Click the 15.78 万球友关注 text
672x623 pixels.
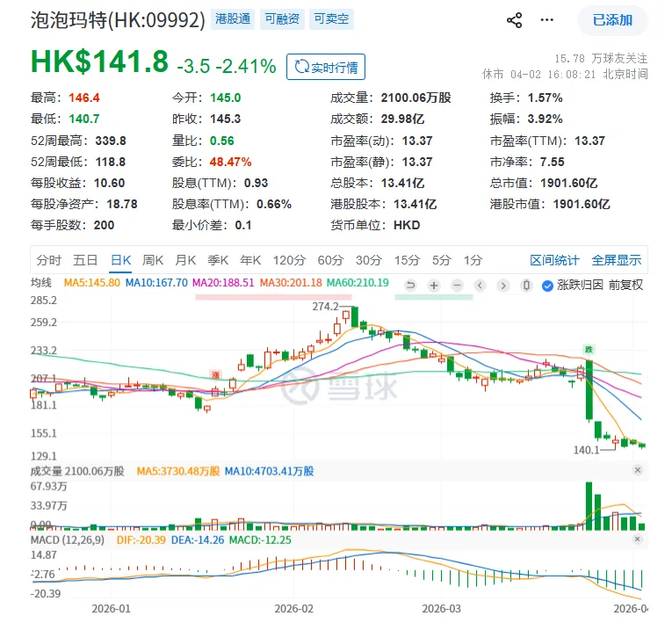(x=601, y=58)
